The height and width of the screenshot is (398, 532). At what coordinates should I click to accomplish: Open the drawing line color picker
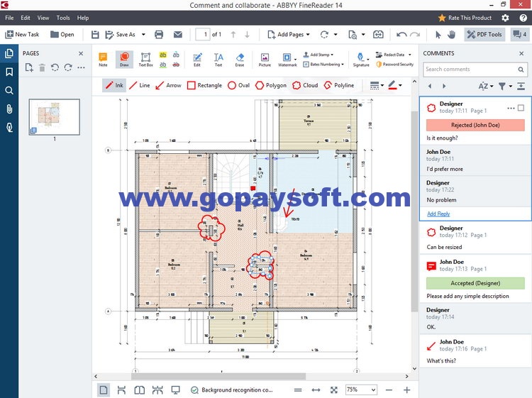tap(394, 86)
